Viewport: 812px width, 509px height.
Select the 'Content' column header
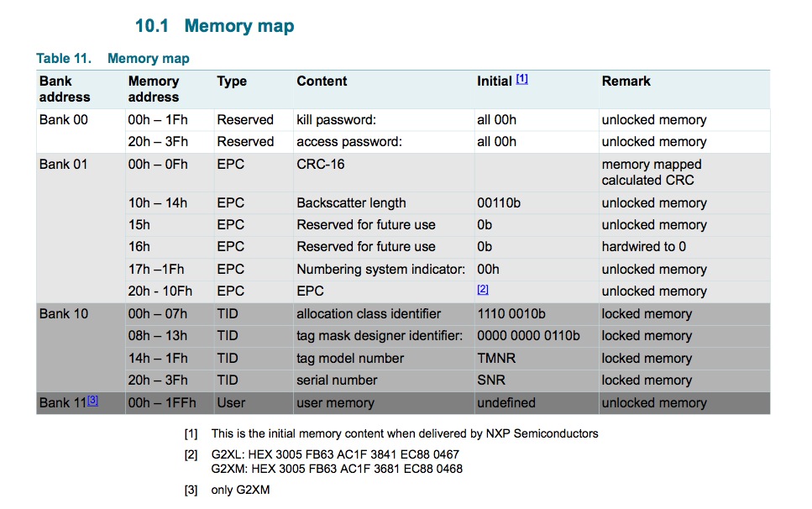322,81
